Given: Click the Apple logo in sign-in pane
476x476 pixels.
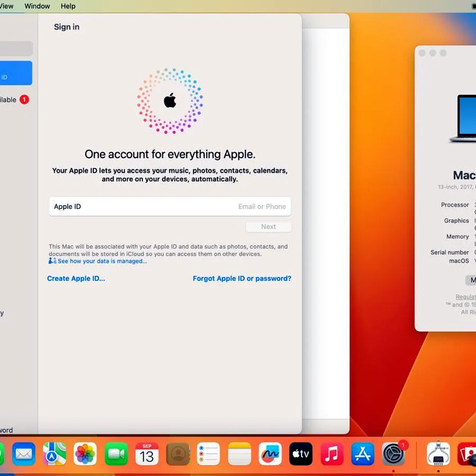Looking at the screenshot, I should [170, 100].
